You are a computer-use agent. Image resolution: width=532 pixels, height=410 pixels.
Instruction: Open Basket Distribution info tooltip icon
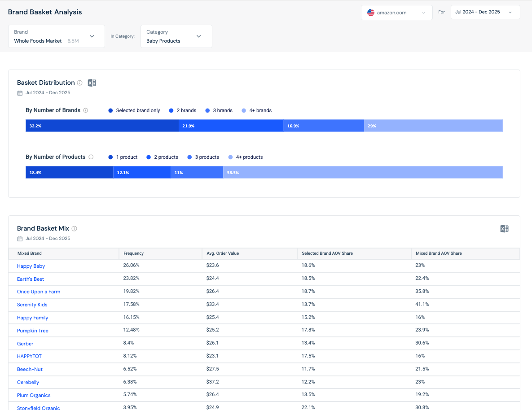pos(80,83)
